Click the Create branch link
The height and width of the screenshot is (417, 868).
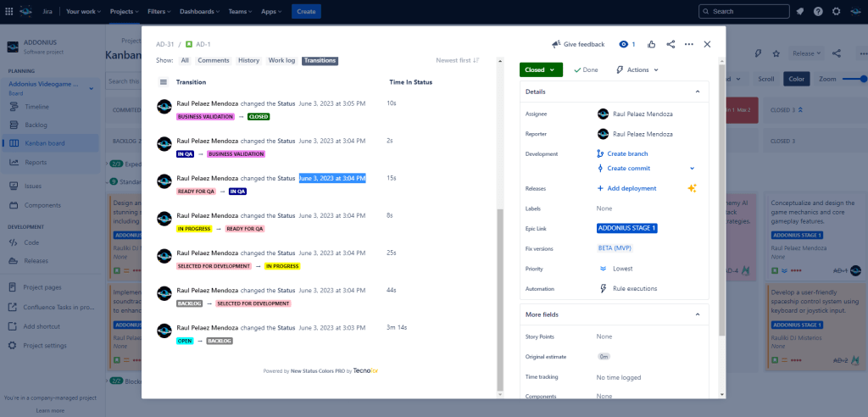(x=627, y=153)
